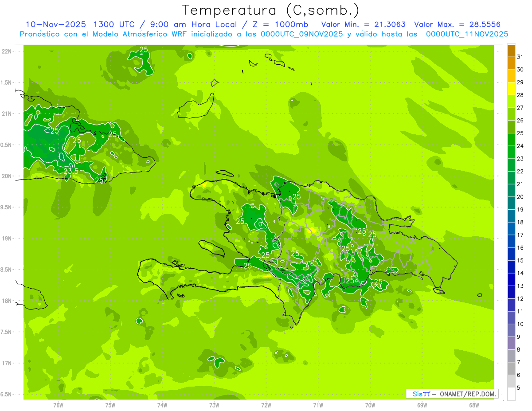Click the 'Valor Min. = 21.3063' value
Image resolution: width=532 pixels, height=411 pixels.
pyautogui.click(x=363, y=24)
